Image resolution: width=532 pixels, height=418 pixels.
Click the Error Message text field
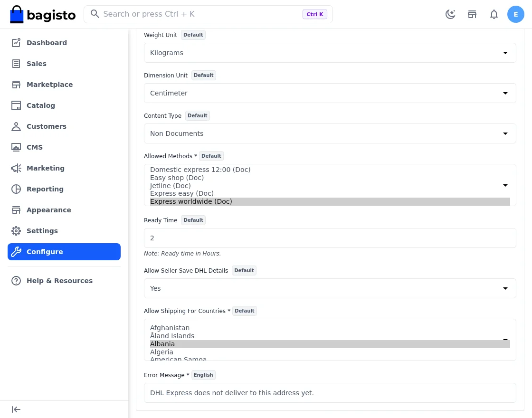click(330, 393)
